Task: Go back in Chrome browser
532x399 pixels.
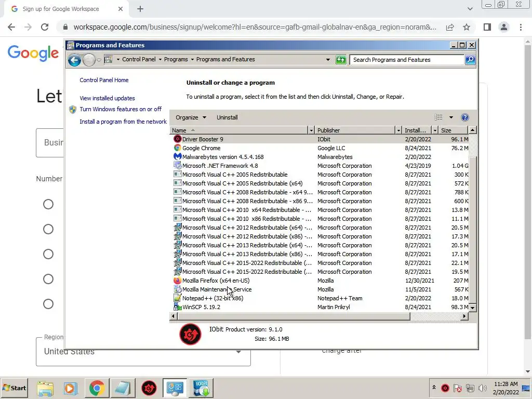Action: point(11,27)
